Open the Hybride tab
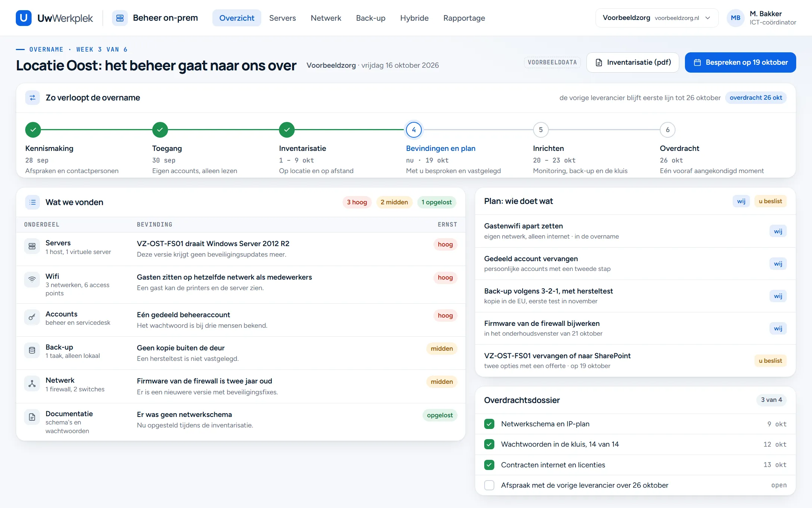The height and width of the screenshot is (508, 812). (x=414, y=18)
